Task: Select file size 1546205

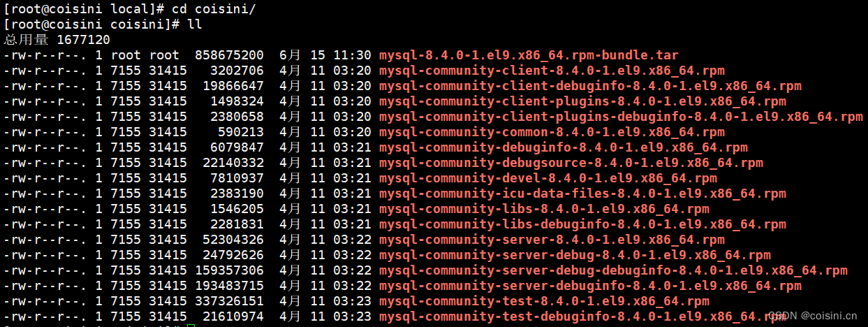Action: tap(237, 209)
